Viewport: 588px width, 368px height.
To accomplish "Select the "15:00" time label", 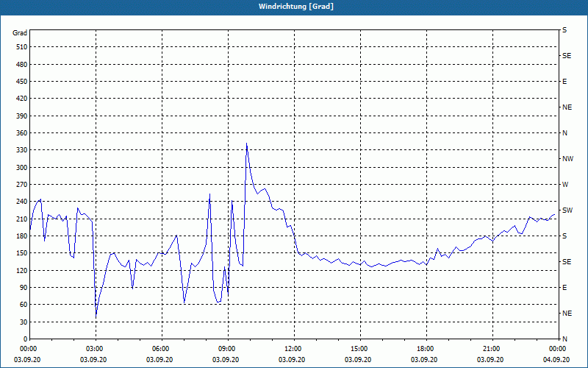I will click(x=358, y=348).
